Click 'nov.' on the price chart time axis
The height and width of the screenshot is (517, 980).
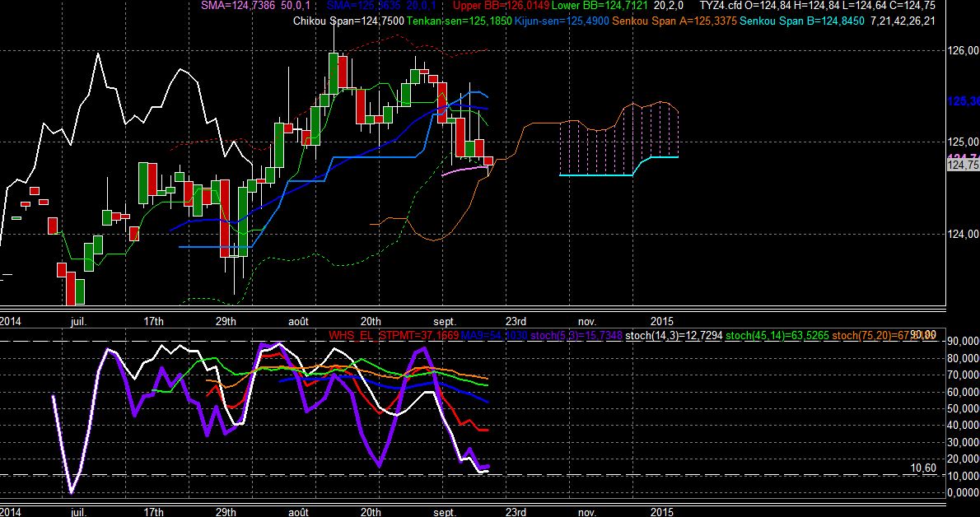[587, 321]
